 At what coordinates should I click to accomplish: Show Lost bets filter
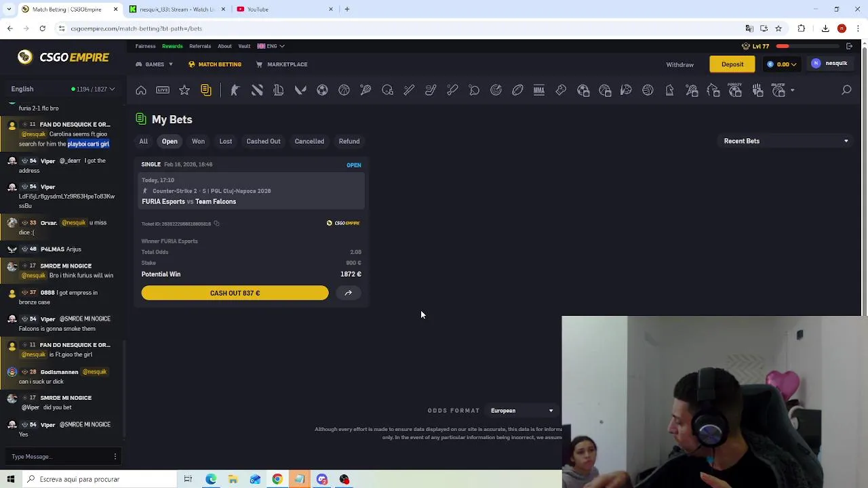(226, 141)
